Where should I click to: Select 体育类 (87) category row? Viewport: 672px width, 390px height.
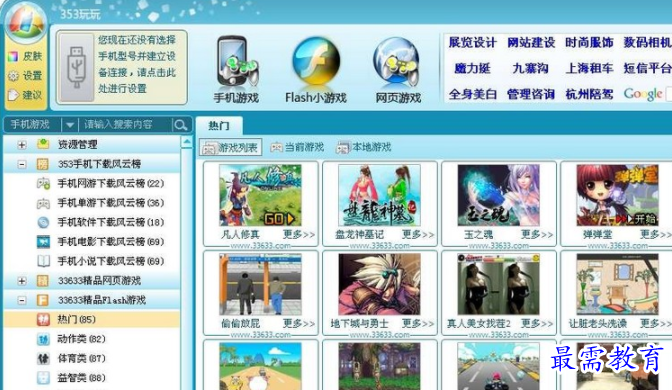point(92,359)
